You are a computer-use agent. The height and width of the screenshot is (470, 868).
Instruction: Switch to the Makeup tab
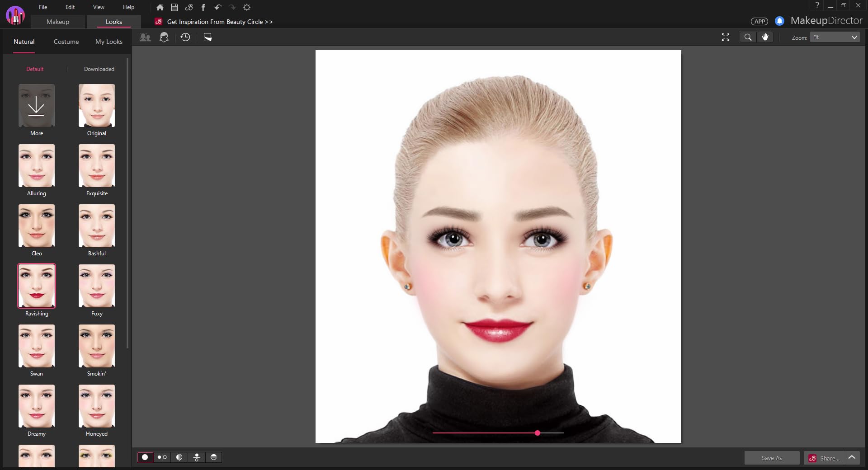[x=58, y=22]
